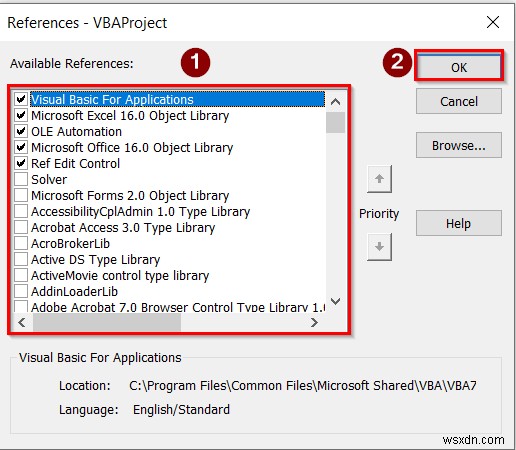The height and width of the screenshot is (450, 516).
Task: Select Acrobat Access 3.0 Type Library entry
Action: [x=123, y=228]
